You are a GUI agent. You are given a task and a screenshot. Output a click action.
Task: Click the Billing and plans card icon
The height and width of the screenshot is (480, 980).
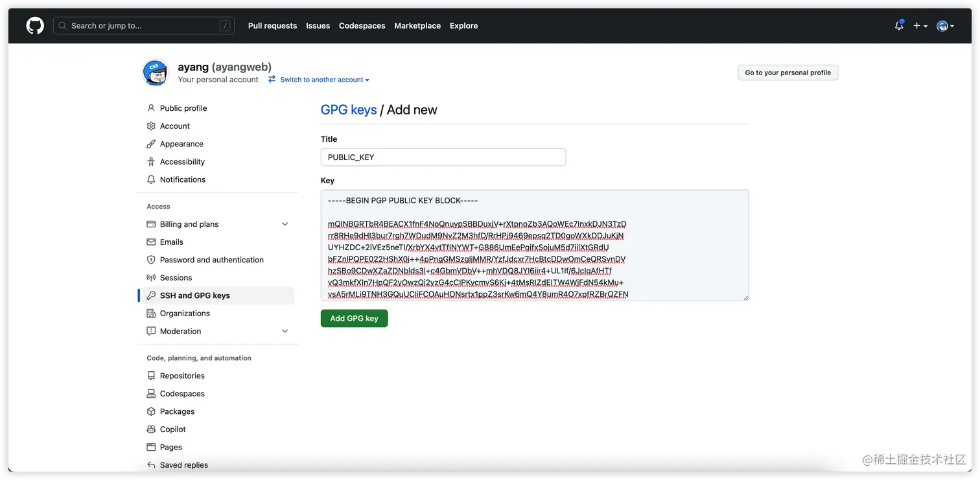[151, 224]
